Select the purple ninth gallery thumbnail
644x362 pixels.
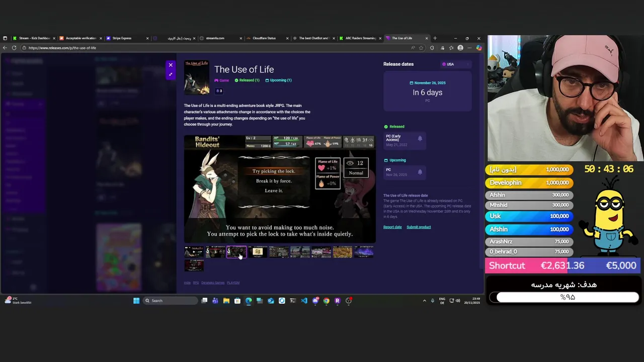coord(364,252)
